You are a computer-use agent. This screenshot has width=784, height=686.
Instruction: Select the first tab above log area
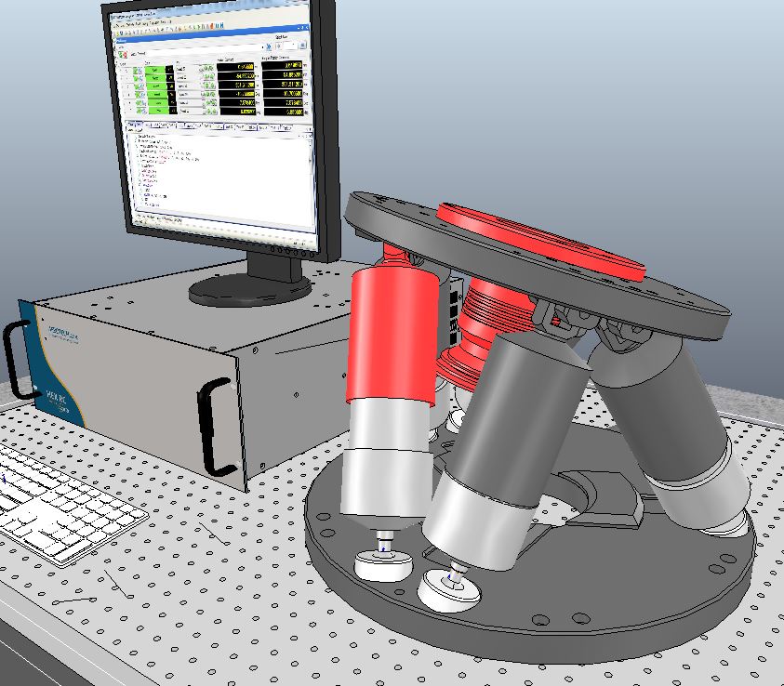[133, 125]
